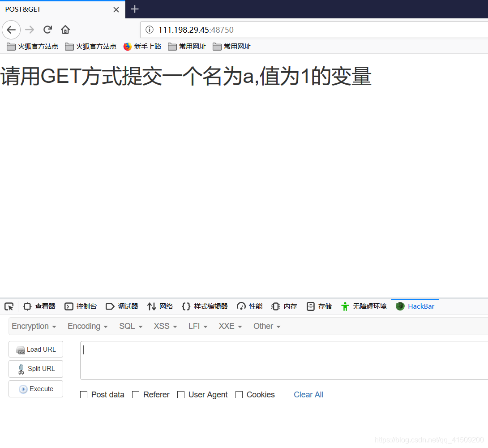
Task: Go back with the browser back arrow
Action: [x=11, y=30]
